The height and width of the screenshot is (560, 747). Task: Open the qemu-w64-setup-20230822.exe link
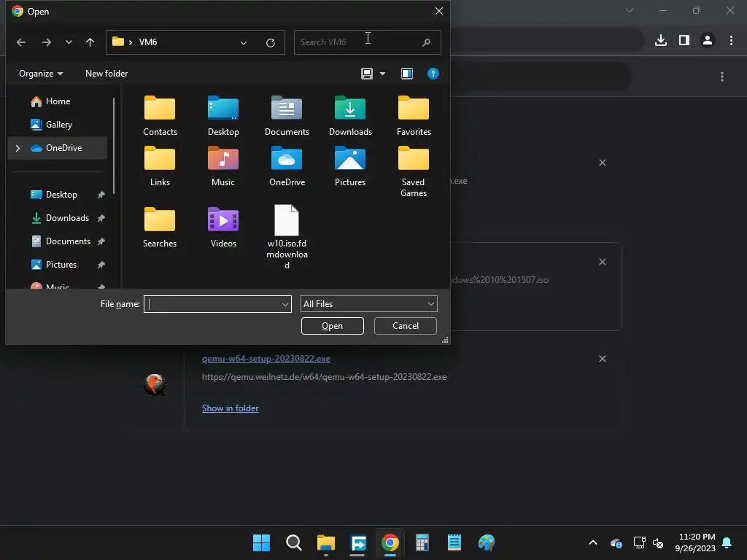coord(266,359)
